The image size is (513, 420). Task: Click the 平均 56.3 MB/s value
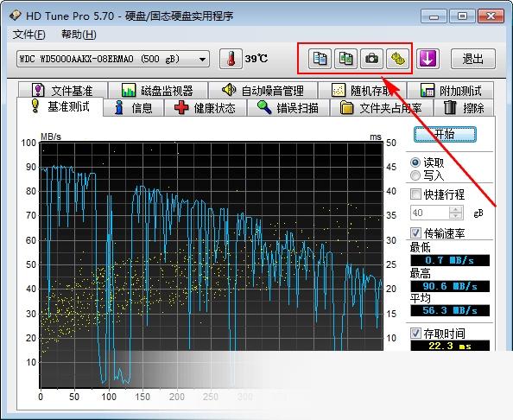(x=450, y=310)
